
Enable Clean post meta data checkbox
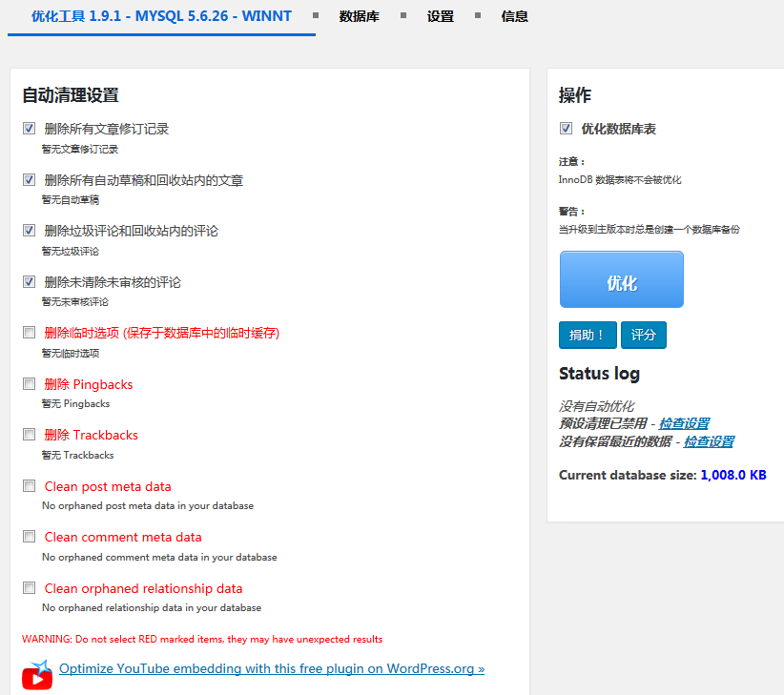(x=30, y=486)
